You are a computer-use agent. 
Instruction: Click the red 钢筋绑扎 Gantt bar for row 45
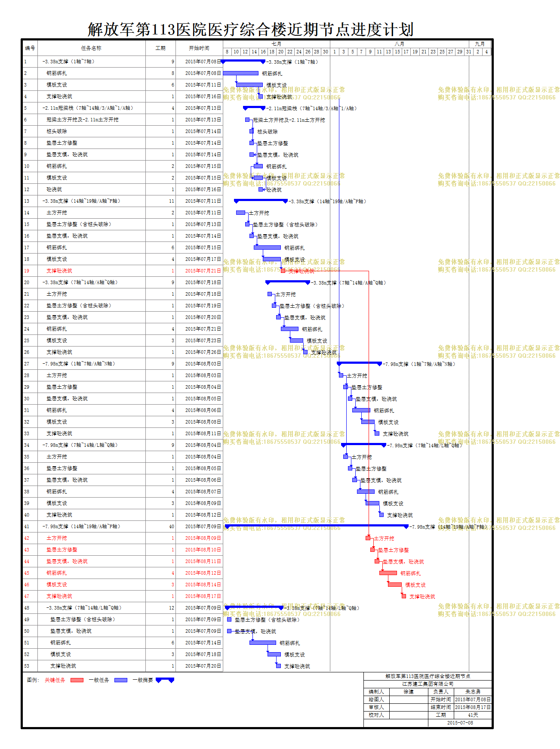388,573
